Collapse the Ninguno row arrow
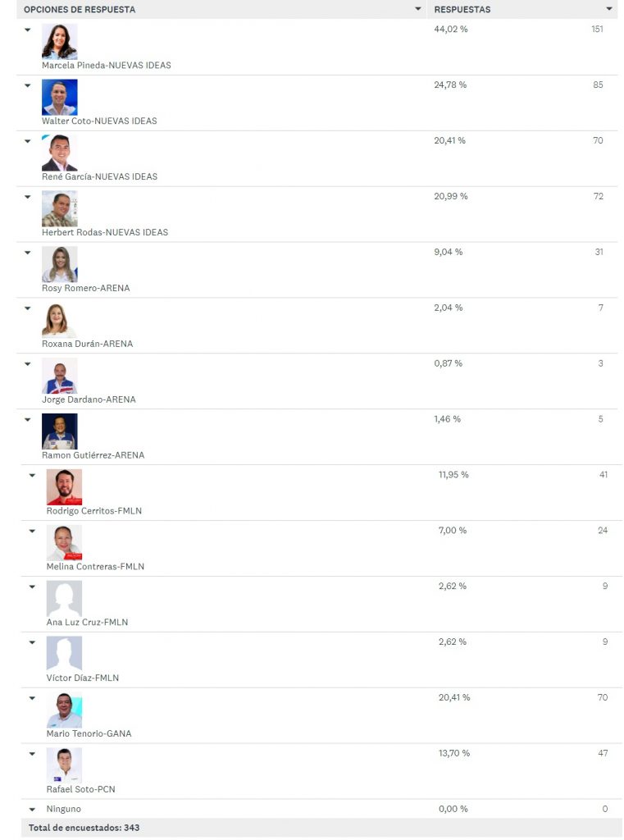 32,810
